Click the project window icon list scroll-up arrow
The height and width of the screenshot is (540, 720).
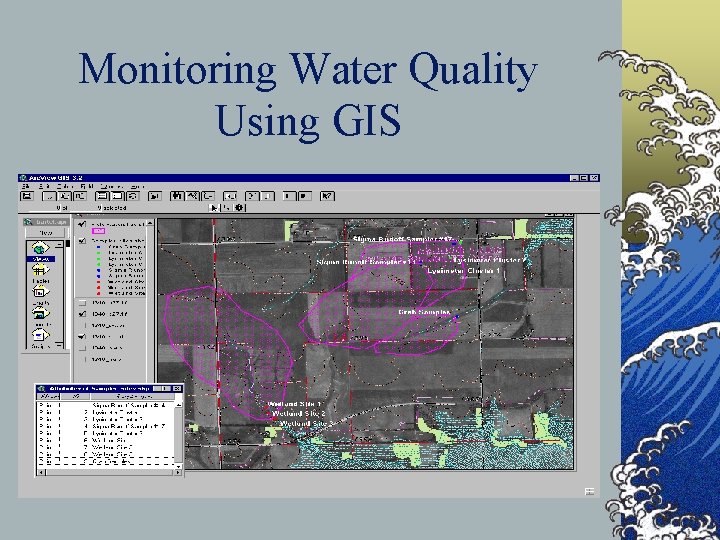(x=59, y=245)
